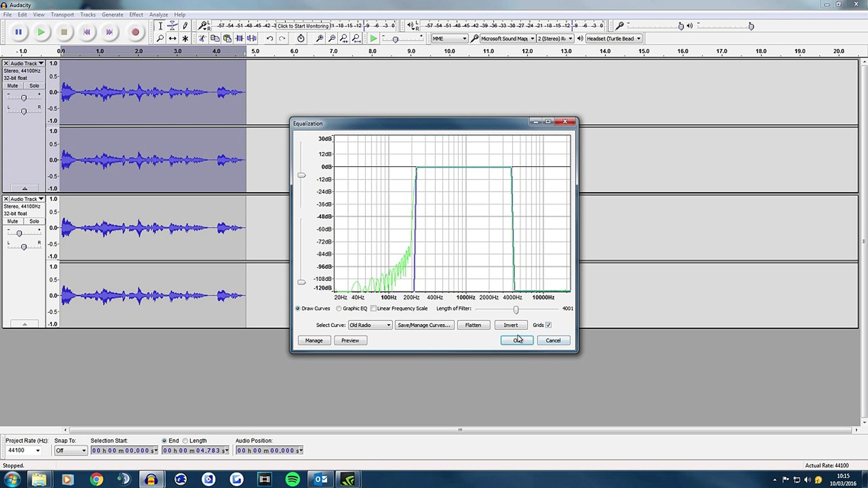Uncheck the Grids checkbox
This screenshot has width=868, height=488.
pos(548,325)
